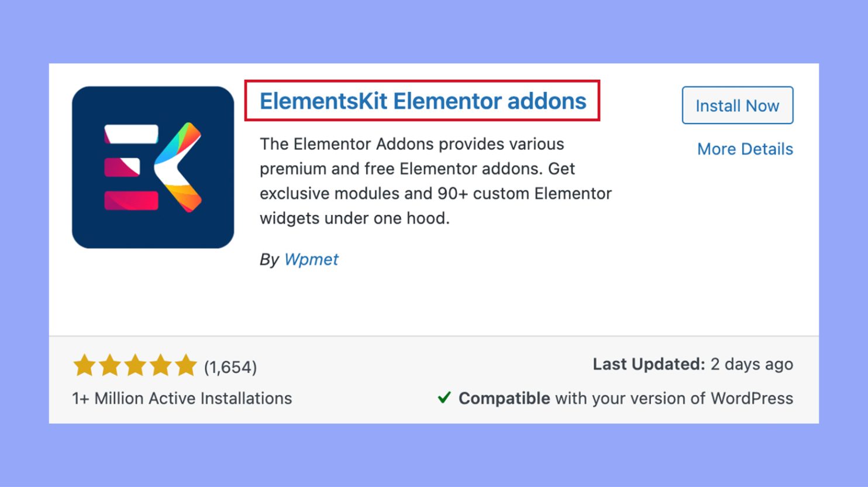Viewport: 868px width, 487px height.
Task: Click the green compatibility checkmark icon
Action: pyautogui.click(x=445, y=398)
